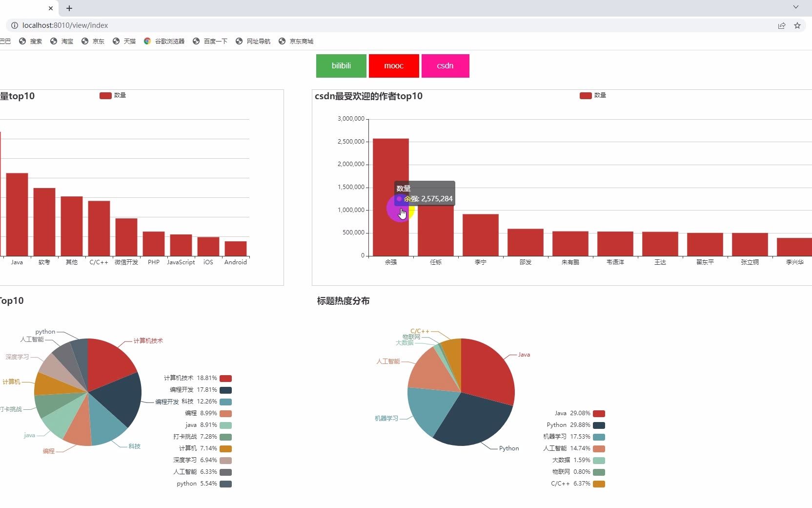Open the 京东商城 bookmark
812x508 pixels.
click(x=296, y=41)
